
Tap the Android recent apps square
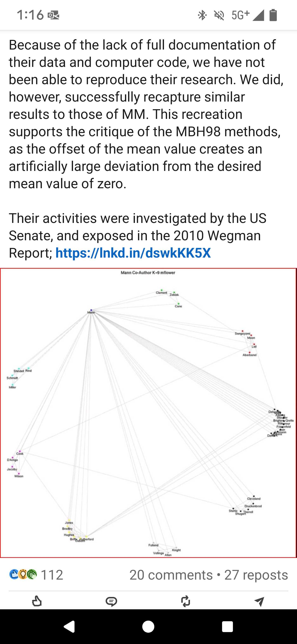click(227, 627)
